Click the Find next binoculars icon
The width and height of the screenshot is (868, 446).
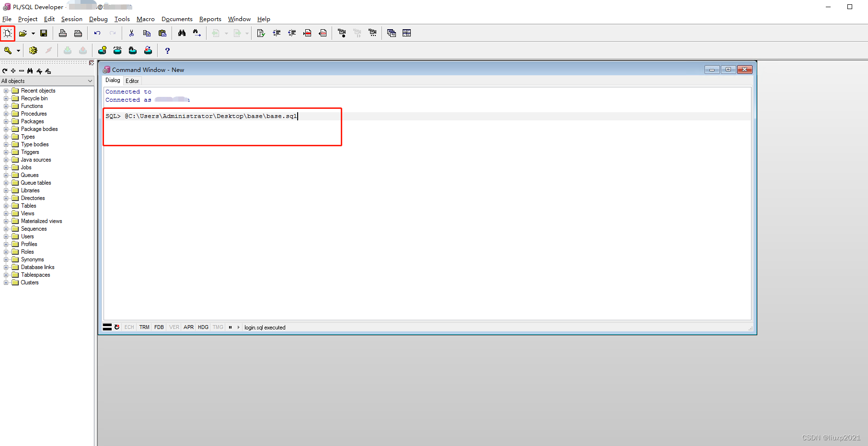[197, 33]
